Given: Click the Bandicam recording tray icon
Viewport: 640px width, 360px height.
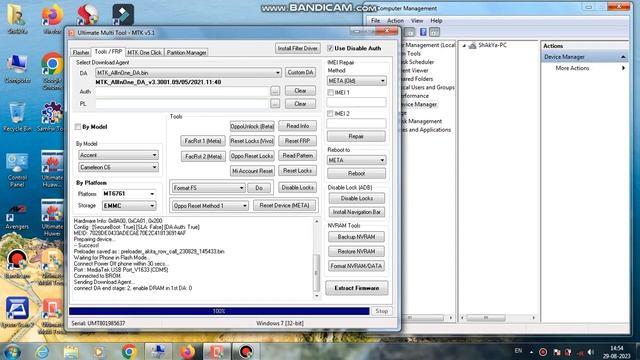Looking at the screenshot, I should [543, 352].
